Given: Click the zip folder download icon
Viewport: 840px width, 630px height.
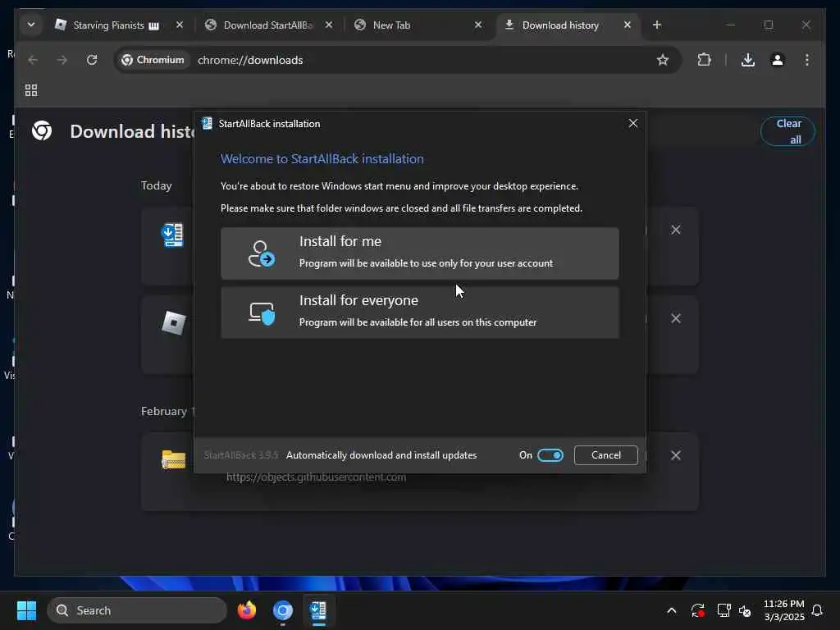Looking at the screenshot, I should 174,459.
